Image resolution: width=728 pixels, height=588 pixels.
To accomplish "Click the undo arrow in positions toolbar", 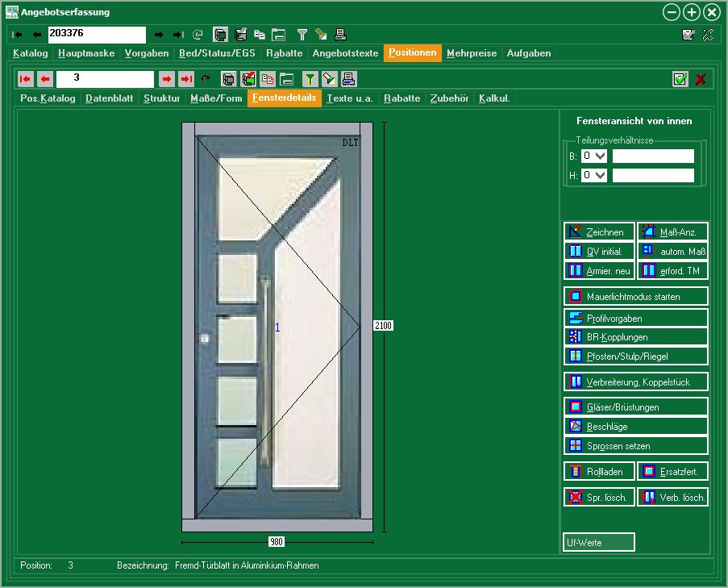I will point(206,79).
